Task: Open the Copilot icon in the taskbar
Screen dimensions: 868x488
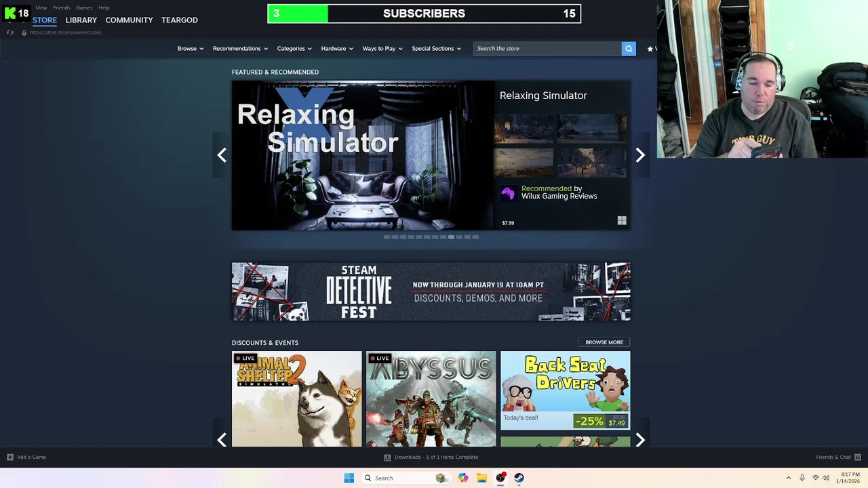Action: coord(463,478)
